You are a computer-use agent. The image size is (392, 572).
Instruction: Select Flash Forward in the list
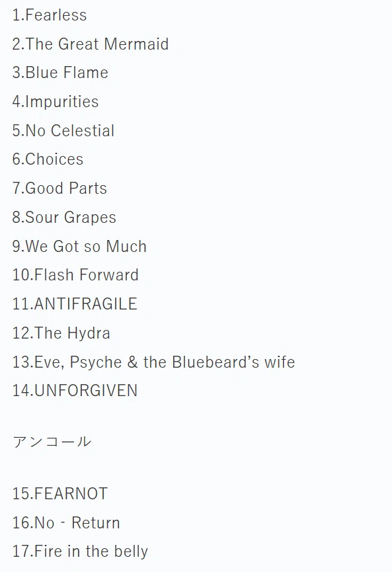point(87,275)
